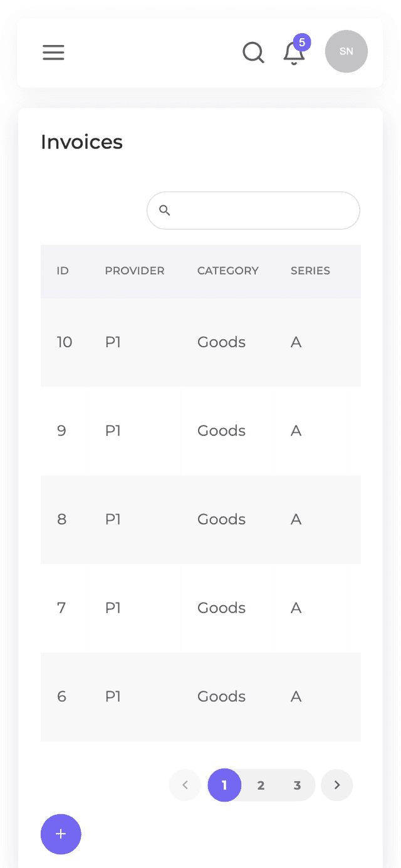Click Goods category in invoice 9 row

pyautogui.click(x=221, y=431)
